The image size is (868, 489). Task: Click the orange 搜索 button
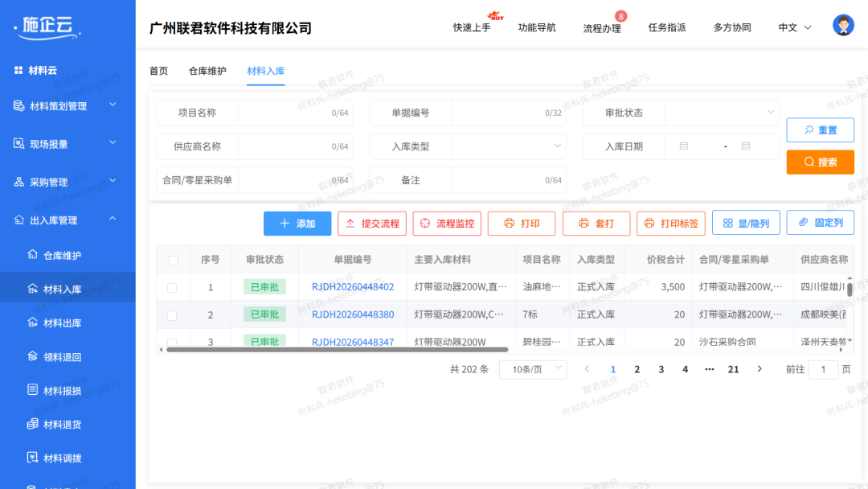tap(821, 162)
